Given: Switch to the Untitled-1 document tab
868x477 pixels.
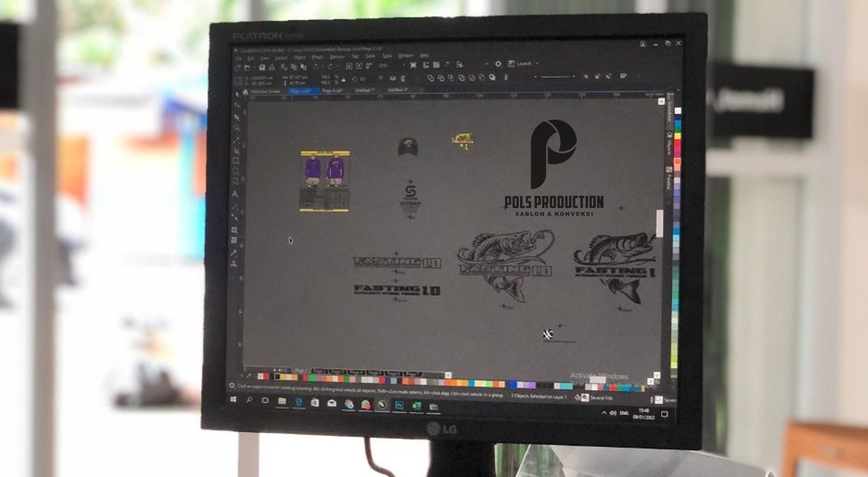Looking at the screenshot, I should point(365,91).
